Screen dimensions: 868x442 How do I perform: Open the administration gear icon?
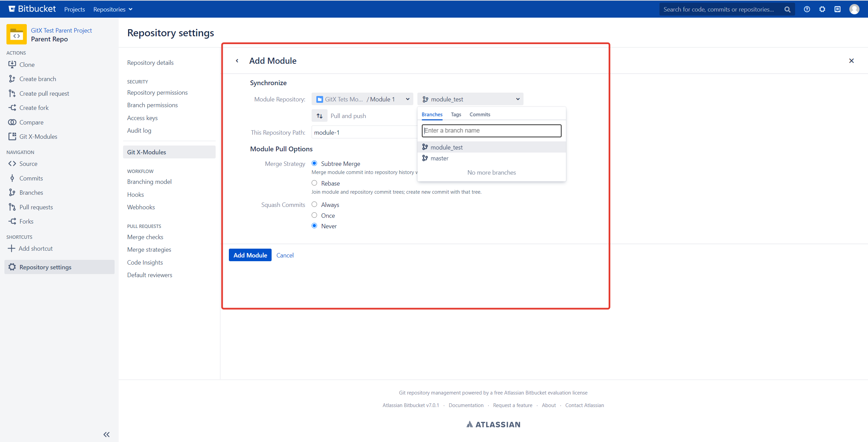(x=822, y=9)
